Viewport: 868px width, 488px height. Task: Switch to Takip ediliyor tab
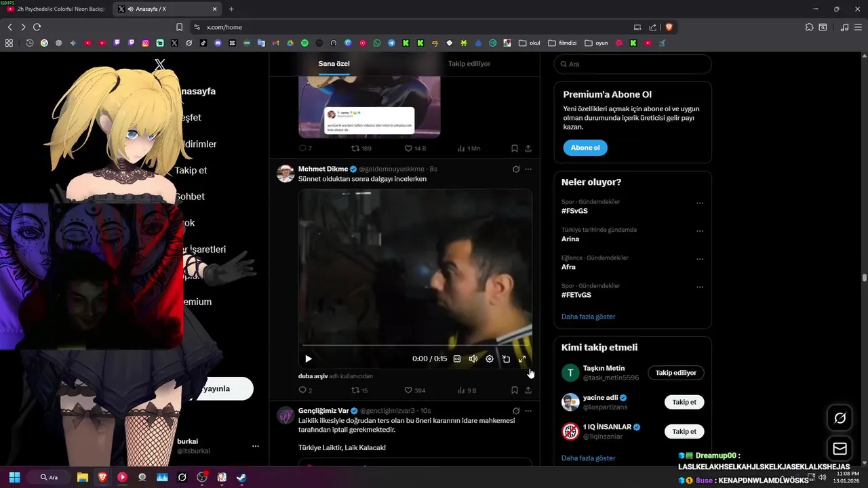tap(469, 64)
